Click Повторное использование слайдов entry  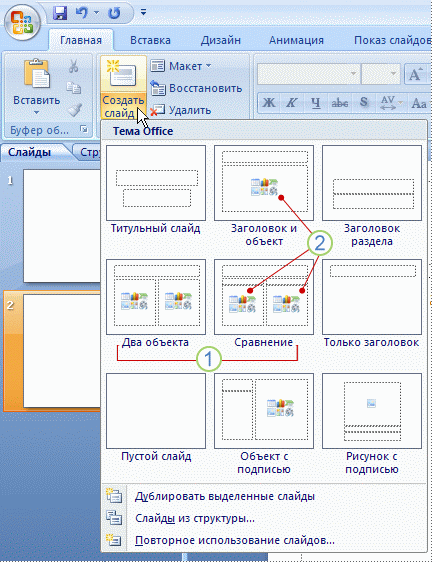pos(264,540)
